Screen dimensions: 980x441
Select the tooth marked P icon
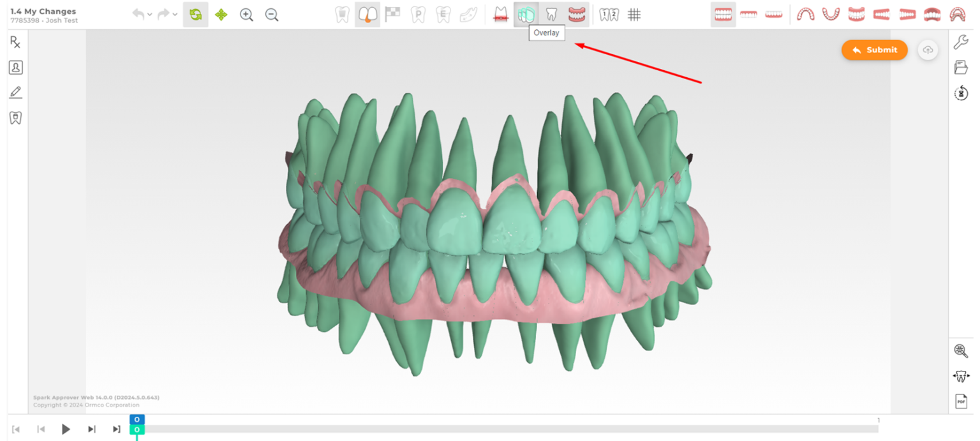coord(418,14)
